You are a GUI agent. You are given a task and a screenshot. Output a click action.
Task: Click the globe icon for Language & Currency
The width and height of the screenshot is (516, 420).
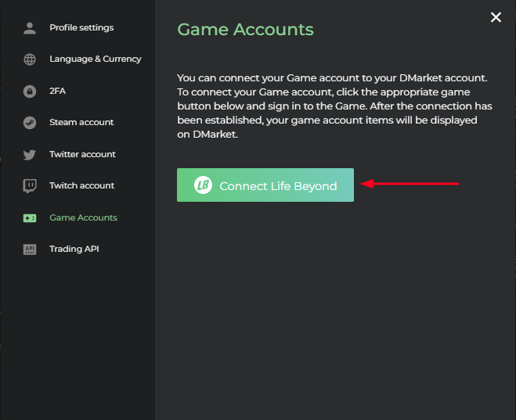coord(30,59)
